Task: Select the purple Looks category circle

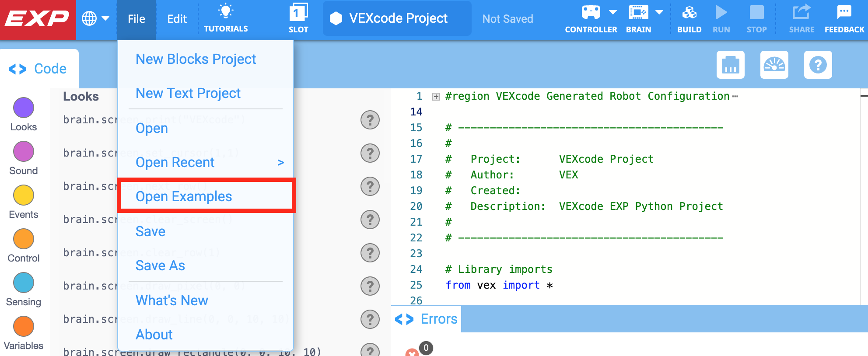Action: tap(24, 108)
